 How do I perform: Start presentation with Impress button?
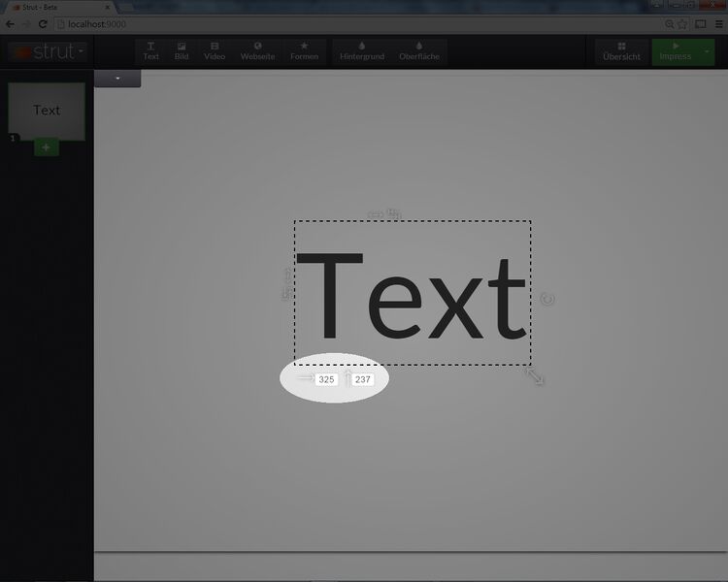tap(676, 51)
